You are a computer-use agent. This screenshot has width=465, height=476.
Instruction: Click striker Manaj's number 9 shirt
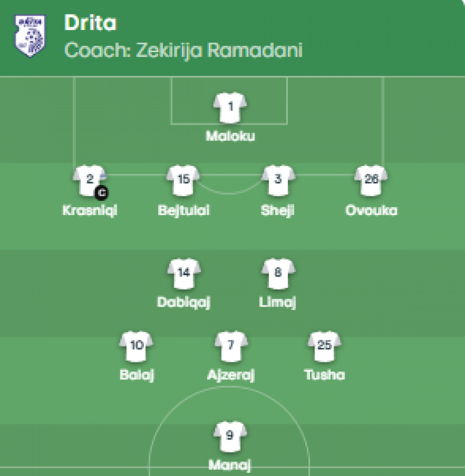(x=230, y=437)
